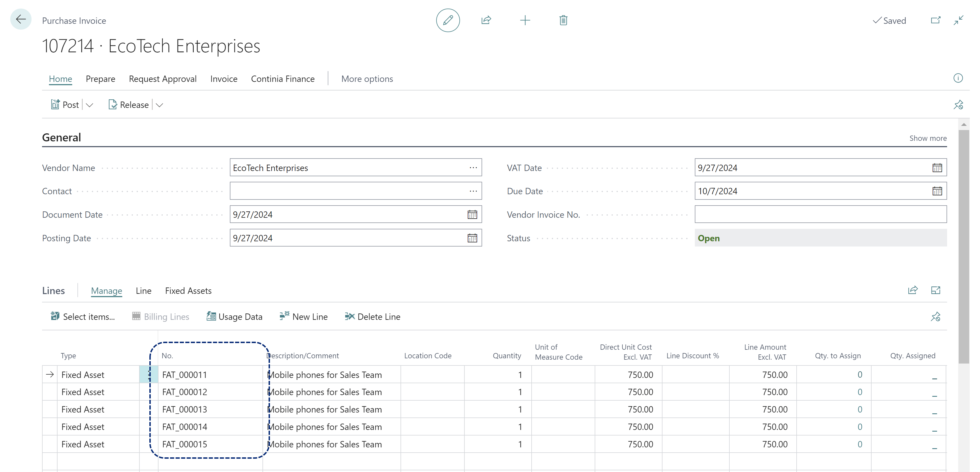980x472 pixels.
Task: Delete the invoice with trash icon
Action: (x=563, y=20)
